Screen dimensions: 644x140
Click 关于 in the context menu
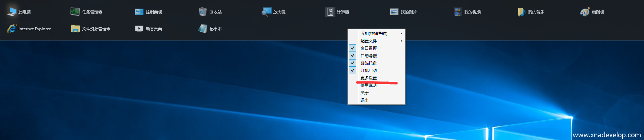(x=364, y=93)
